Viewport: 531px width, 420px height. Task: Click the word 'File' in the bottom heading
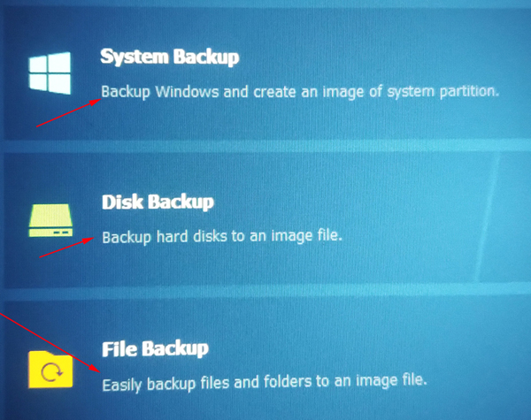click(x=119, y=349)
